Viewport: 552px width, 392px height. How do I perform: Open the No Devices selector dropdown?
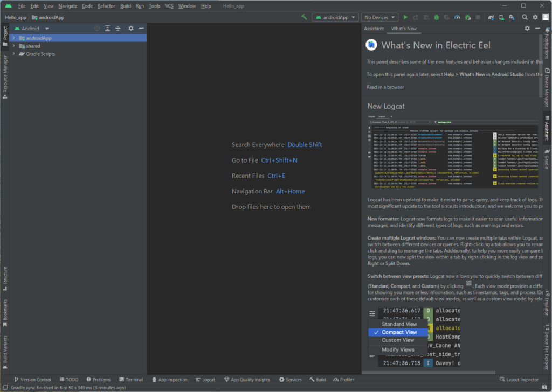(379, 17)
